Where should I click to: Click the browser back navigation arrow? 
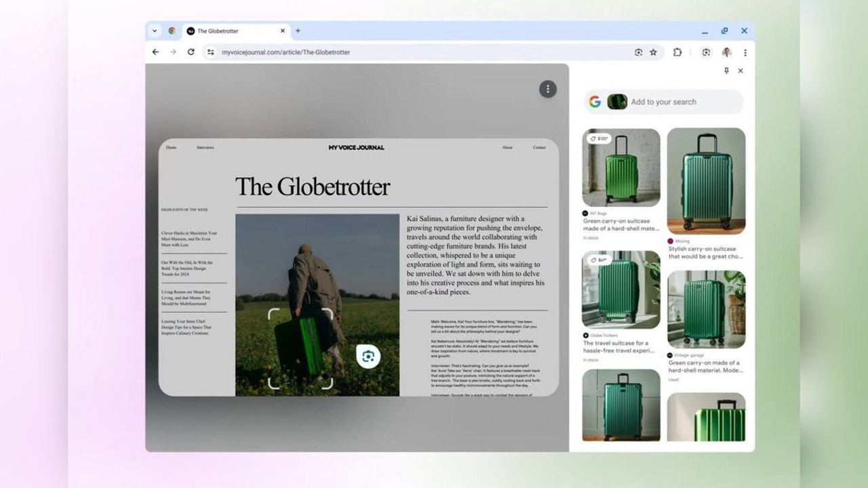click(x=155, y=52)
